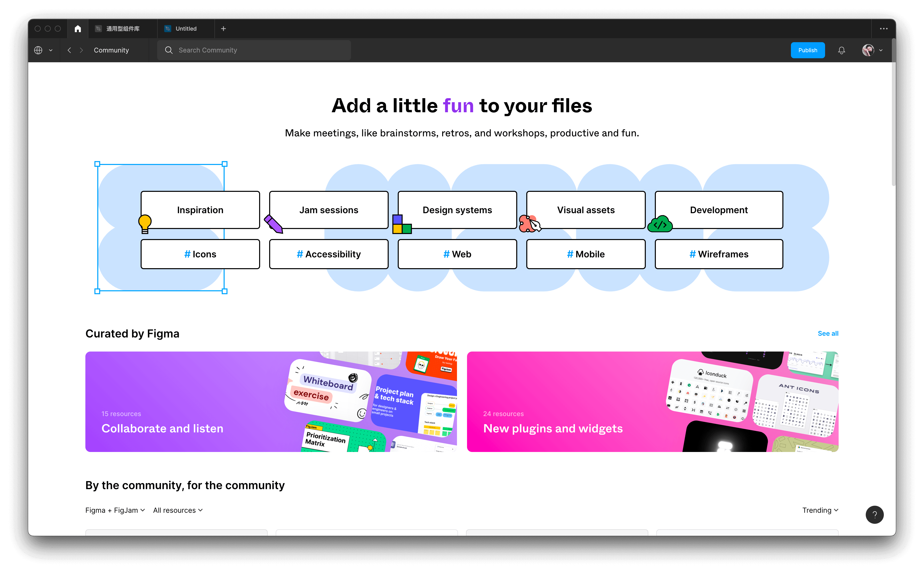The width and height of the screenshot is (924, 573).
Task: Open a new tab with plus icon
Action: point(223,29)
